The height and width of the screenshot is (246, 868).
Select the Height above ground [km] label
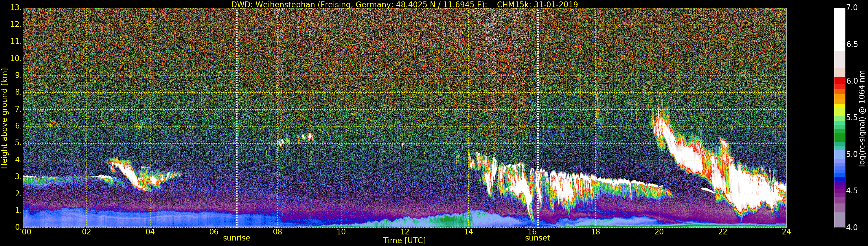(x=4, y=118)
